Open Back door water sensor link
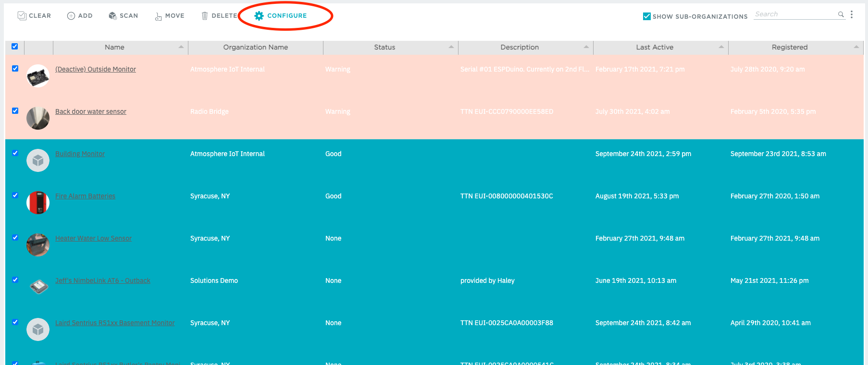 coord(91,111)
